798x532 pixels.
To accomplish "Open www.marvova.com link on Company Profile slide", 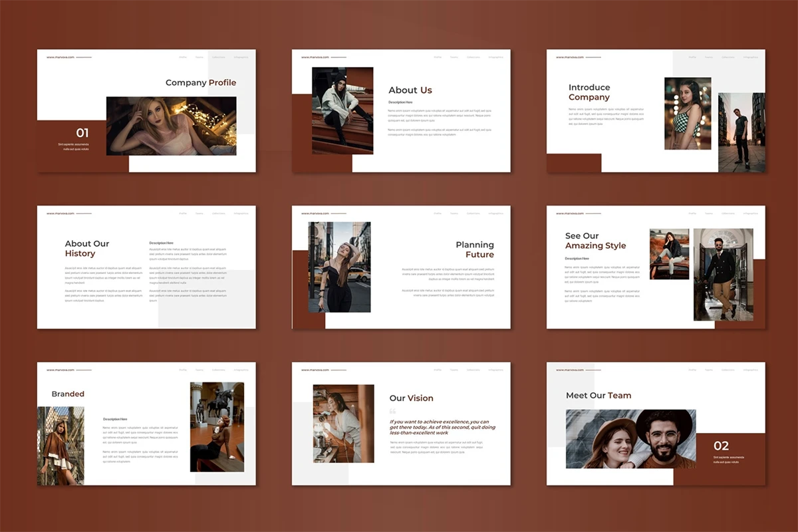I will (x=59, y=57).
